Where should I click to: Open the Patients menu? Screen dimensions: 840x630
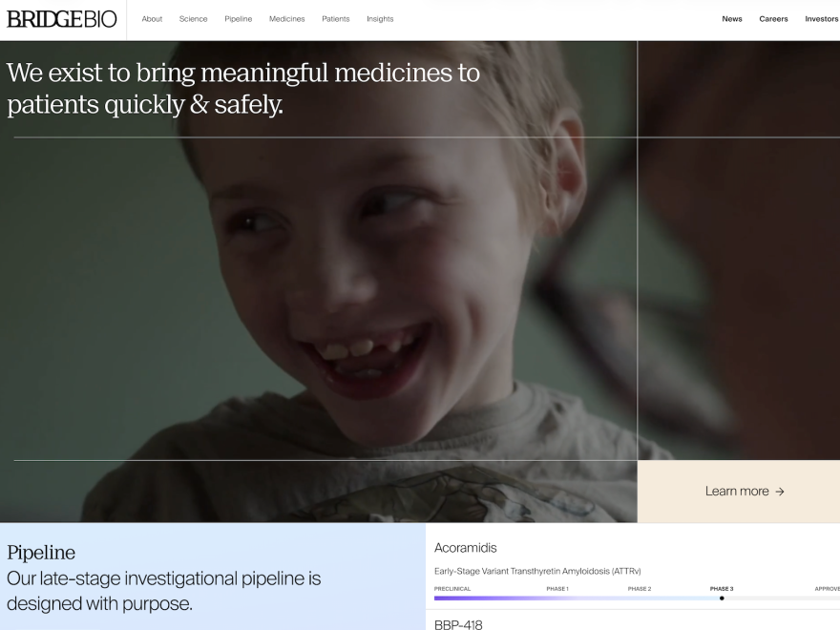[x=336, y=19]
